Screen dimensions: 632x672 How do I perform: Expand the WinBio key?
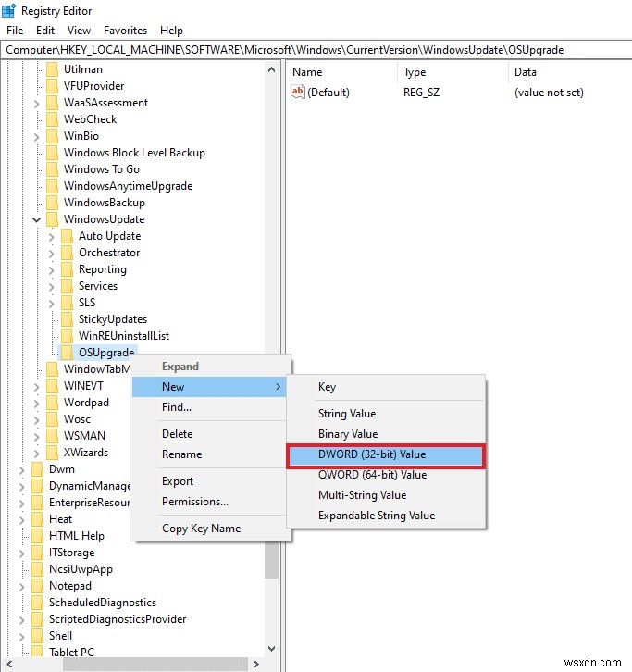[x=36, y=137]
